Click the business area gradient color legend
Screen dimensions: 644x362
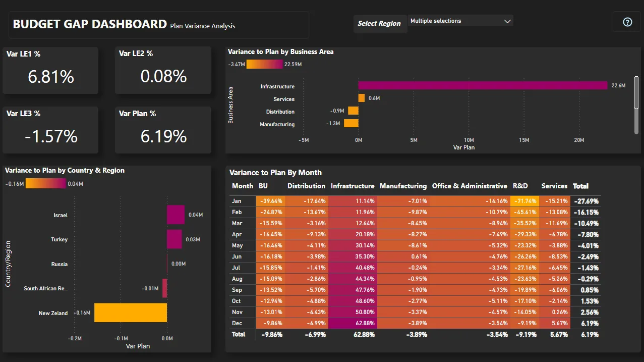265,64
